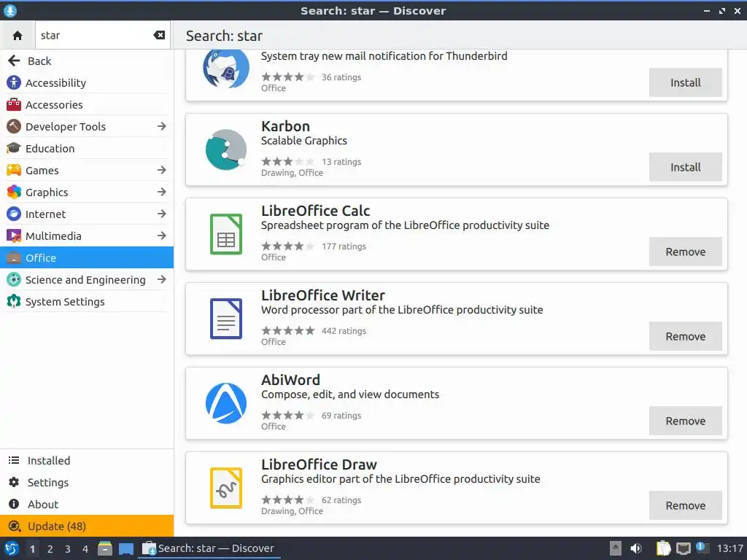Open the Karbon title

pos(285,126)
